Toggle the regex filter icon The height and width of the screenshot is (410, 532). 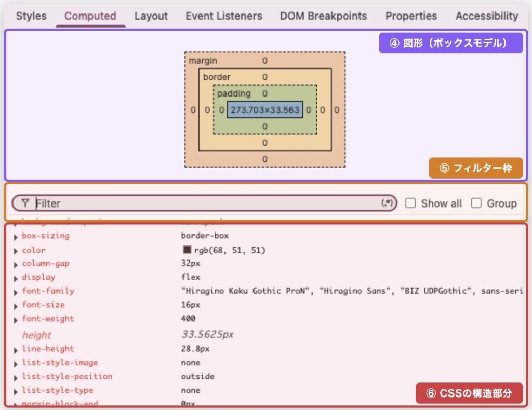(387, 202)
